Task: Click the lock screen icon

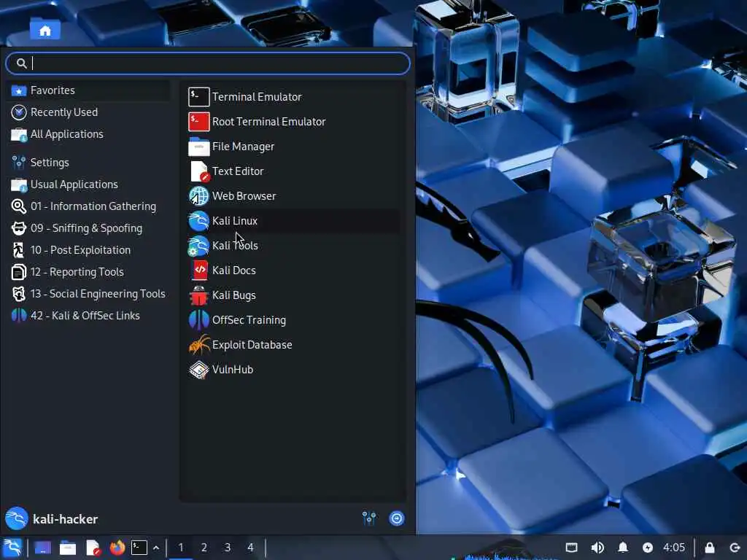Action: coord(709,548)
